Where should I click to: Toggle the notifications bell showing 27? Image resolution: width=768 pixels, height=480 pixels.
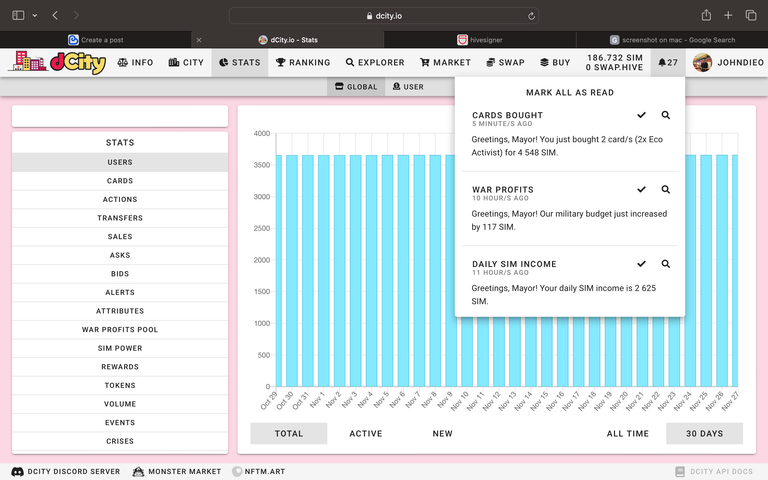pyautogui.click(x=668, y=63)
